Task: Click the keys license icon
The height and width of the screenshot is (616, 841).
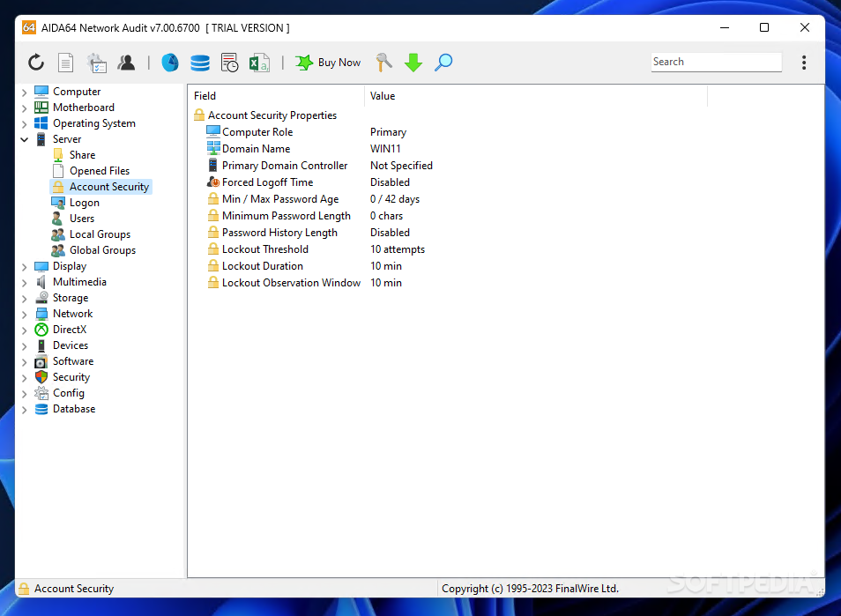Action: [x=384, y=63]
